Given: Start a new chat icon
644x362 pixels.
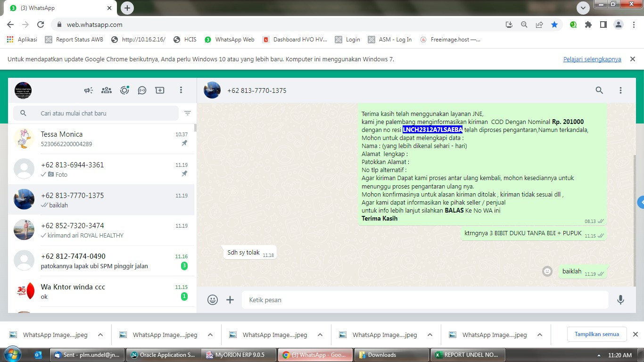Looking at the screenshot, I should [160, 90].
